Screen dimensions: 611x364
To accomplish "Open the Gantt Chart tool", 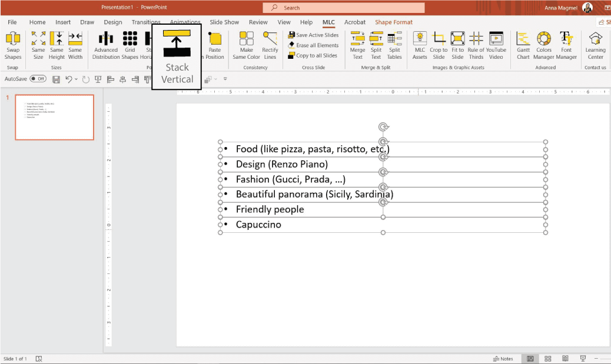I will tap(523, 44).
